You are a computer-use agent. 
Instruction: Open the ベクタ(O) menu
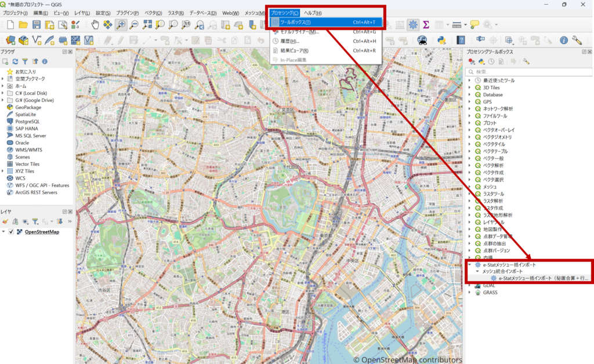tap(154, 13)
